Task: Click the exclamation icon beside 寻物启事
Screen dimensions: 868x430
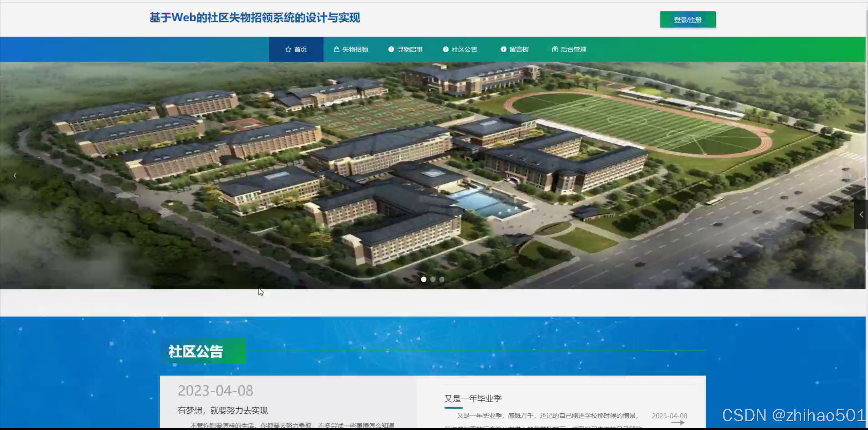Action: [391, 49]
